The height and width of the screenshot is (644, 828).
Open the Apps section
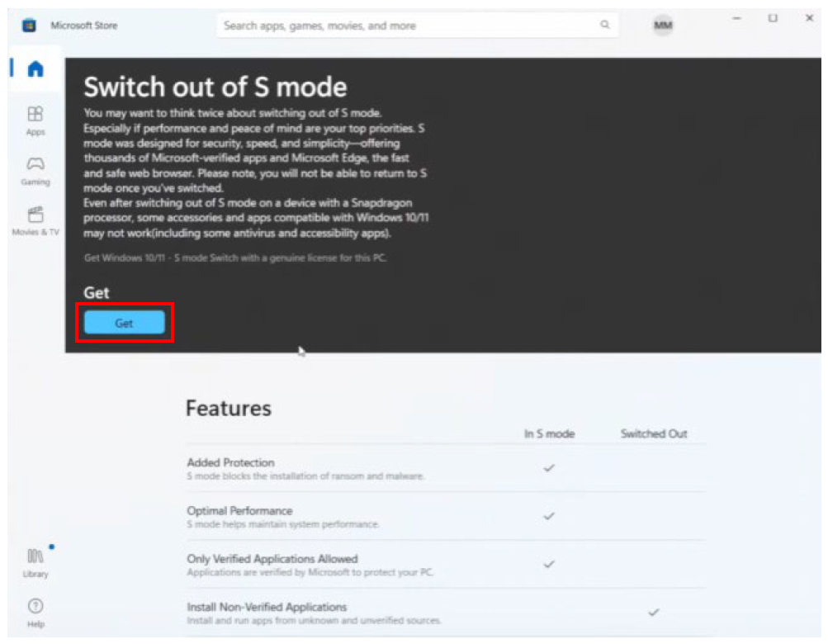pos(35,120)
